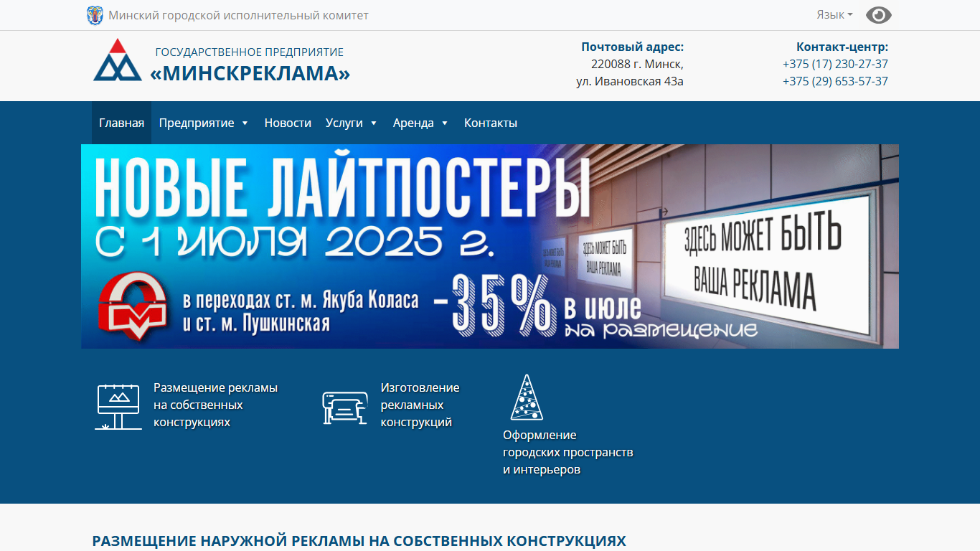The height and width of the screenshot is (551, 980).
Task: Open Размещение рекламы на собственных конструкциях link
Action: 215,405
